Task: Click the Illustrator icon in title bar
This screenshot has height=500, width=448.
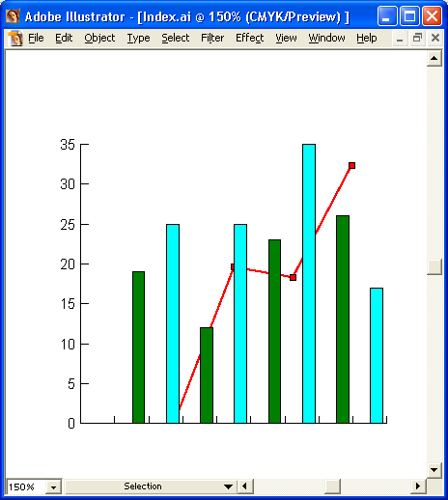Action: pyautogui.click(x=13, y=16)
